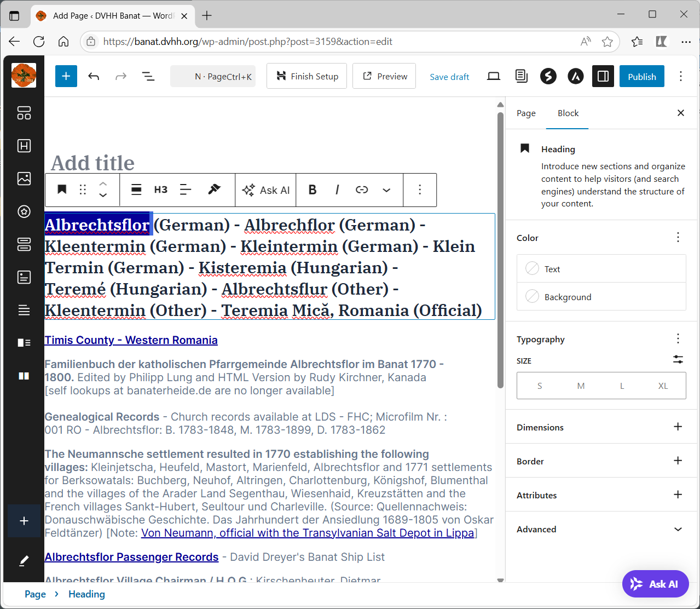This screenshot has height=609, width=700.
Task: Open Timis County - Western Romania link
Action: [x=131, y=340]
